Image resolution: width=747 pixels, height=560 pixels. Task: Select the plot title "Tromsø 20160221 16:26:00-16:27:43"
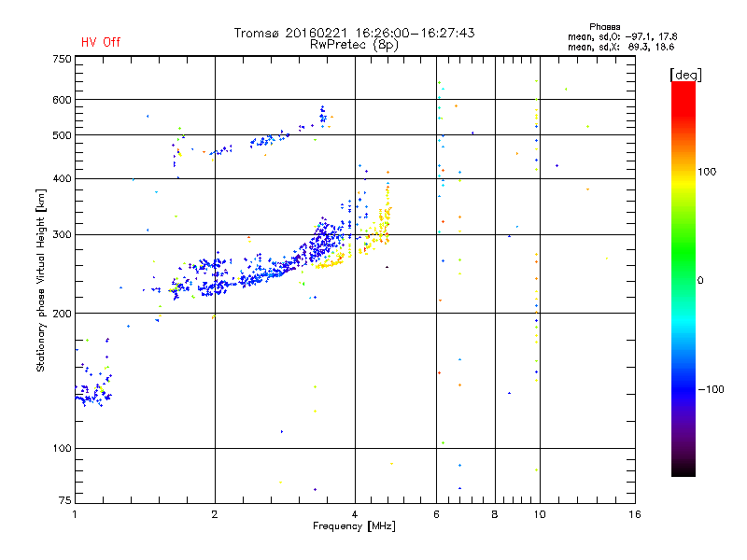pyautogui.click(x=354, y=33)
